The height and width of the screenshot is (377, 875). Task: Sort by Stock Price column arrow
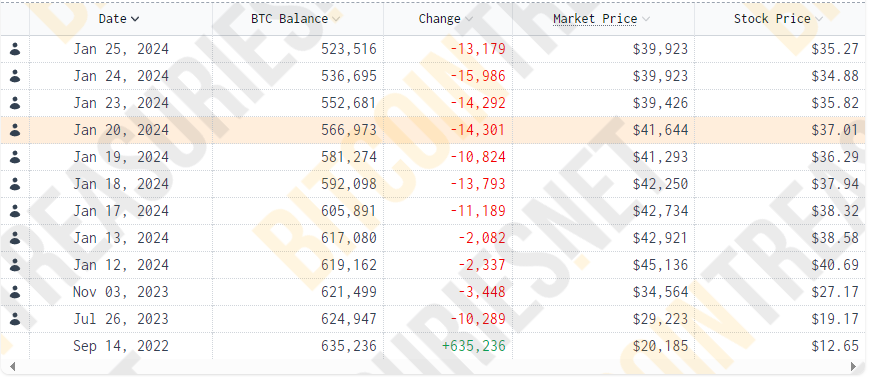[x=819, y=19]
